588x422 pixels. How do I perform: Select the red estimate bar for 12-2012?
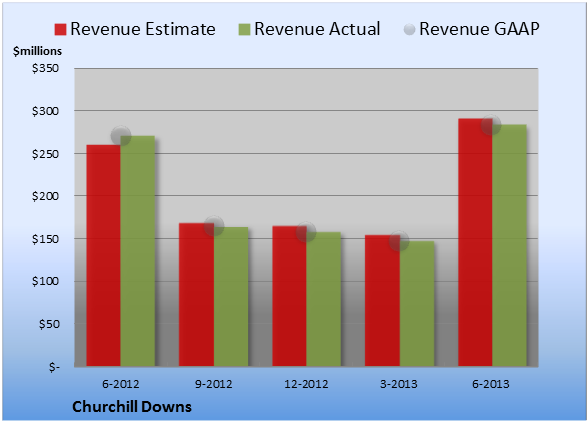click(290, 296)
